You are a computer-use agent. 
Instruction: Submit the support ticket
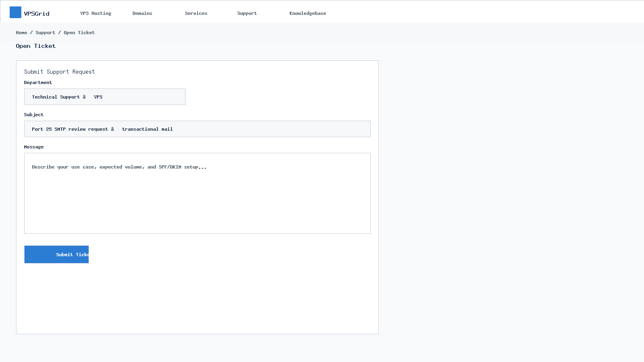click(x=56, y=255)
